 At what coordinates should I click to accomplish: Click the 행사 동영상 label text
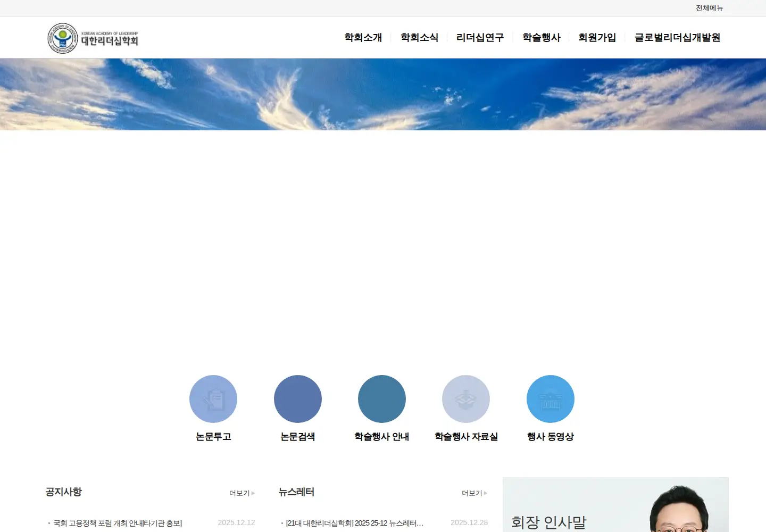coord(551,437)
